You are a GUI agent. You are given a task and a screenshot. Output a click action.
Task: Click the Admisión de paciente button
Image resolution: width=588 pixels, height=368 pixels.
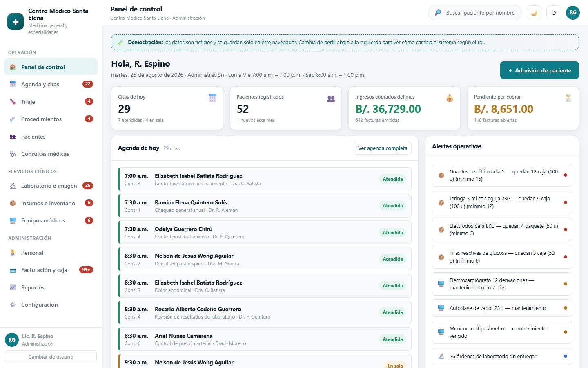point(539,70)
